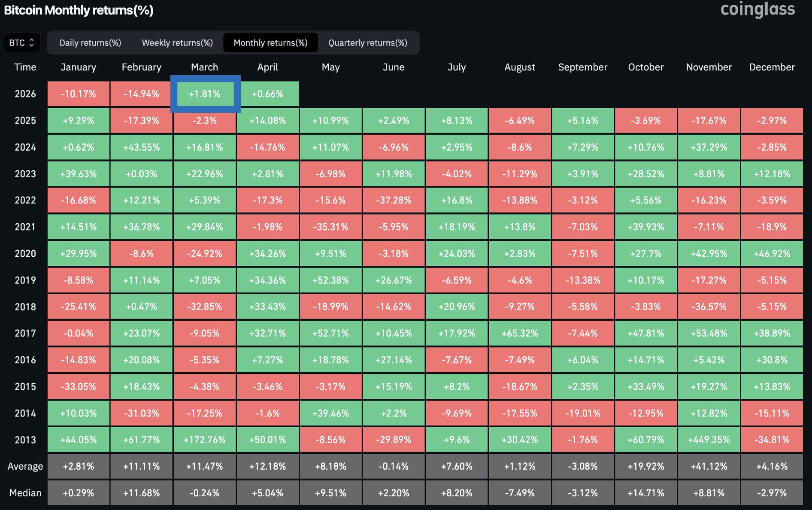Click the January column header
812x510 pixels.
(79, 67)
